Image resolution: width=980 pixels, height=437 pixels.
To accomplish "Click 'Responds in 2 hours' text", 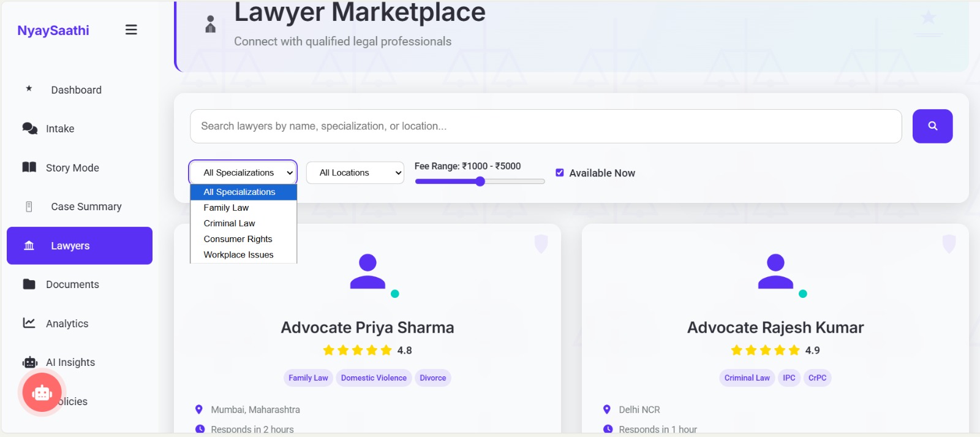I will [x=252, y=429].
